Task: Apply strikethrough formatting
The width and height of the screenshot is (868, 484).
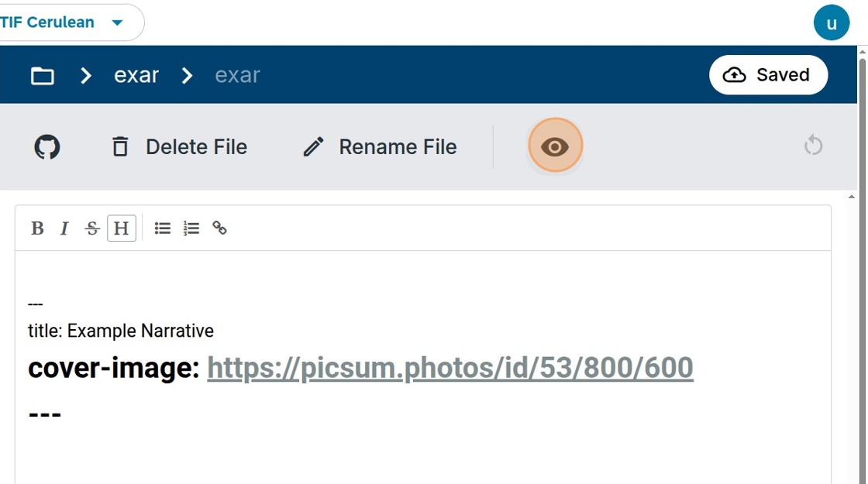Action: tap(92, 228)
